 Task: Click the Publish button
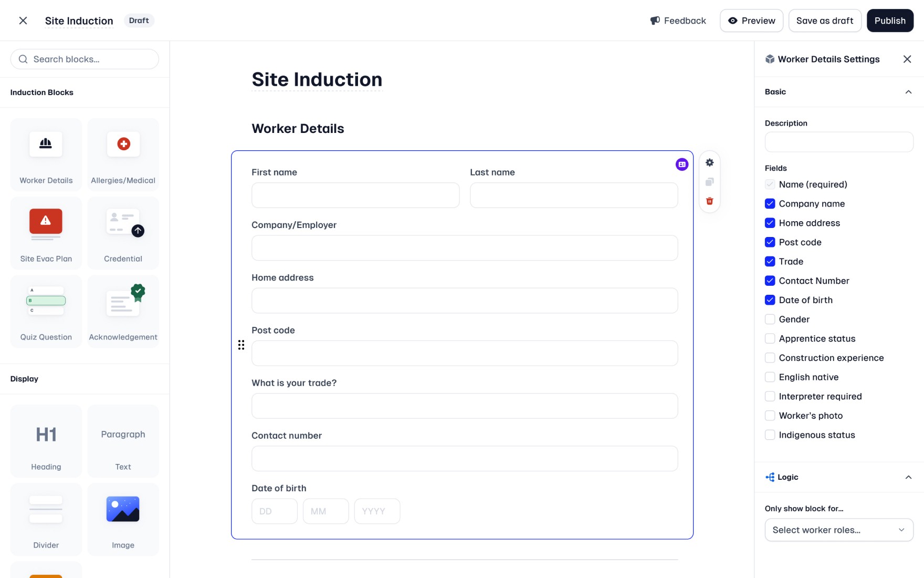(x=890, y=20)
